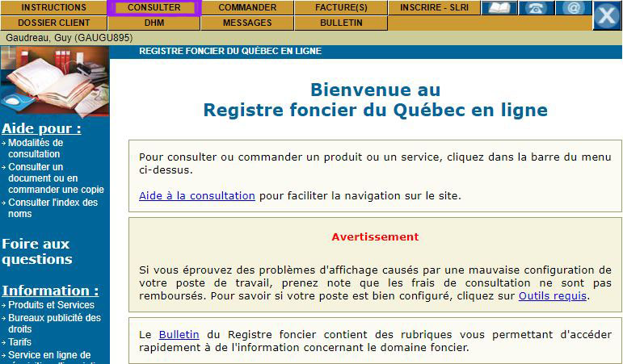Follow the 'Outils requis' link
Screen dimensions: 623x364
[x=553, y=296]
